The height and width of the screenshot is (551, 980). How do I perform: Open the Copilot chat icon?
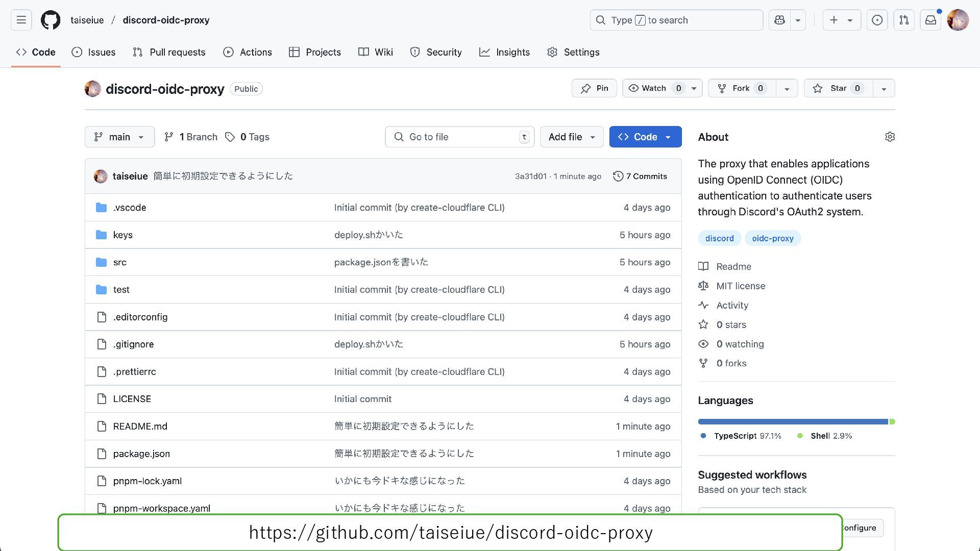click(779, 20)
